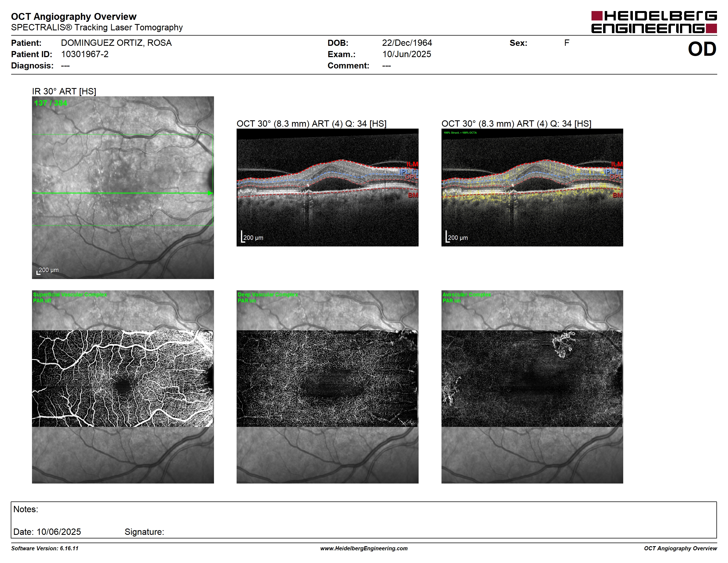This screenshot has width=728, height=563.
Task: Click the red ILM label on left B-scan
Action: coord(412,164)
